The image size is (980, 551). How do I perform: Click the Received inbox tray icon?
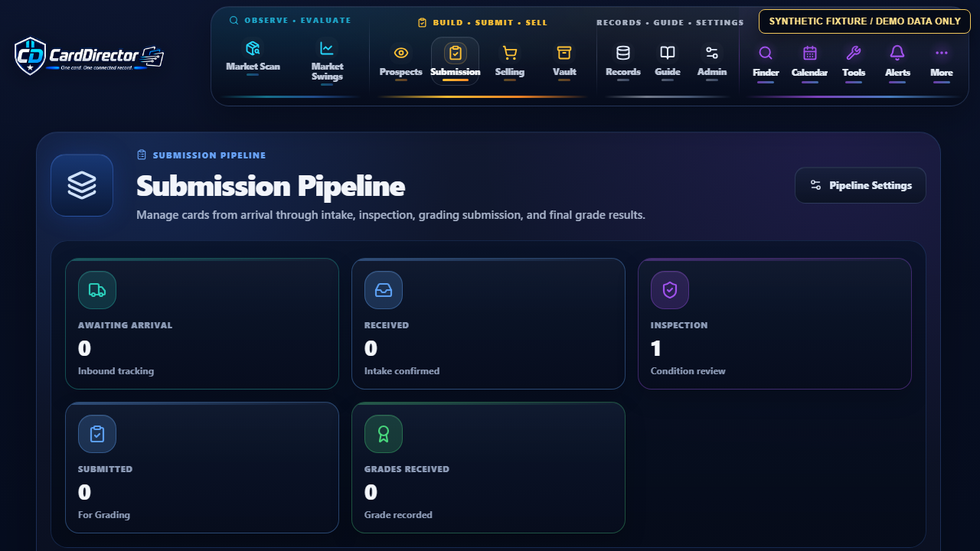pyautogui.click(x=384, y=290)
